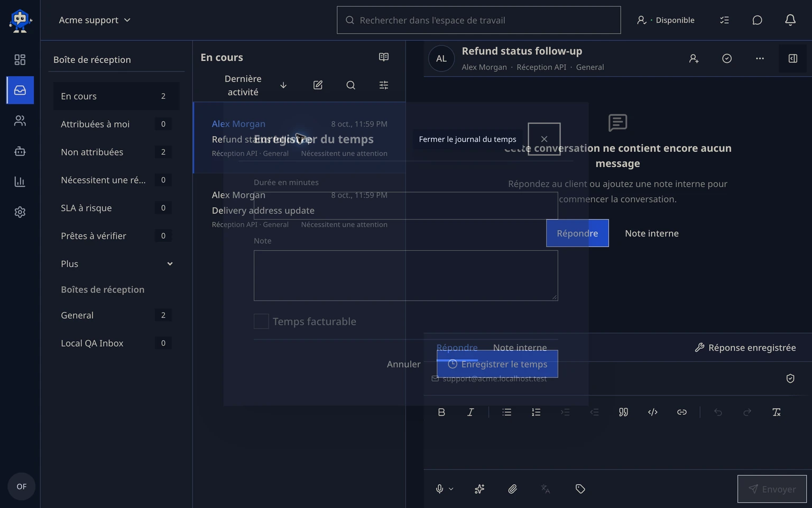Image resolution: width=812 pixels, height=508 pixels.
Task: Open the Disponible availability status dropdown
Action: coord(666,20)
